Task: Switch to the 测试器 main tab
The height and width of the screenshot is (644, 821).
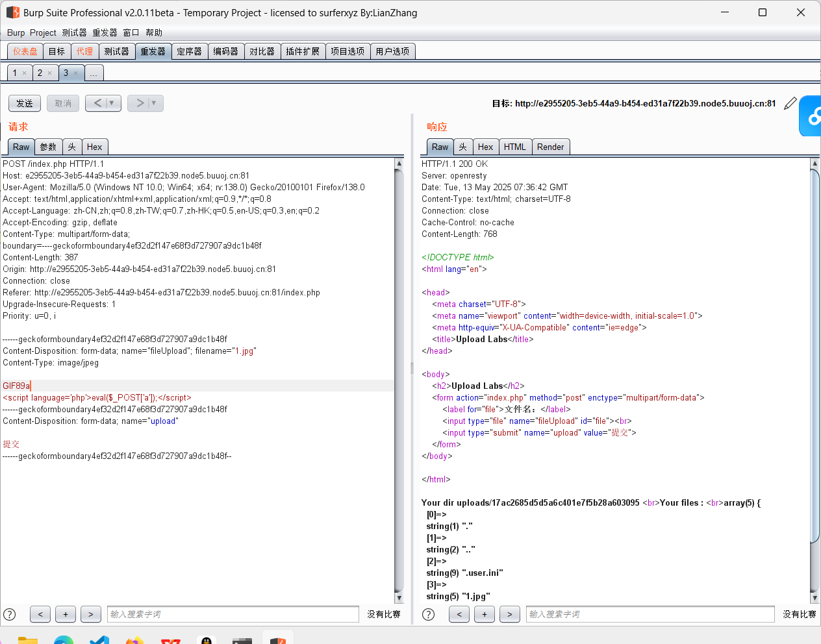Action: tap(117, 51)
